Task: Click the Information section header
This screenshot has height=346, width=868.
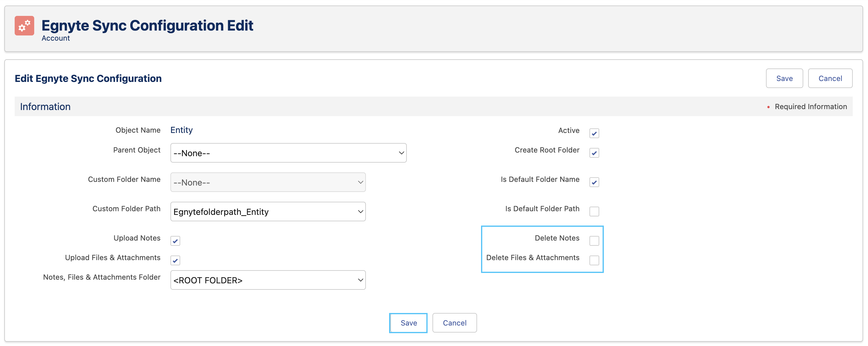Action: coord(433,107)
